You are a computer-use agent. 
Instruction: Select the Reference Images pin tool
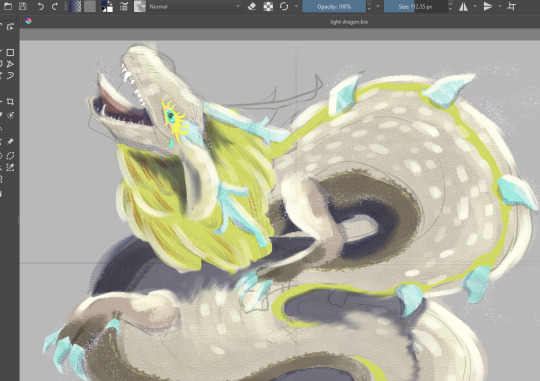[10, 142]
